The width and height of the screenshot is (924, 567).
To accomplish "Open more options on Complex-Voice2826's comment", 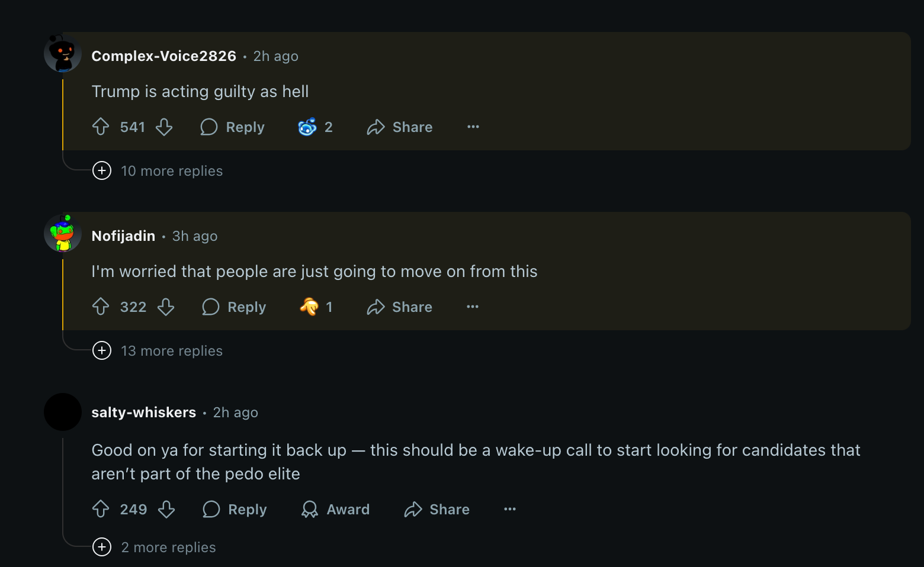I will pyautogui.click(x=473, y=127).
